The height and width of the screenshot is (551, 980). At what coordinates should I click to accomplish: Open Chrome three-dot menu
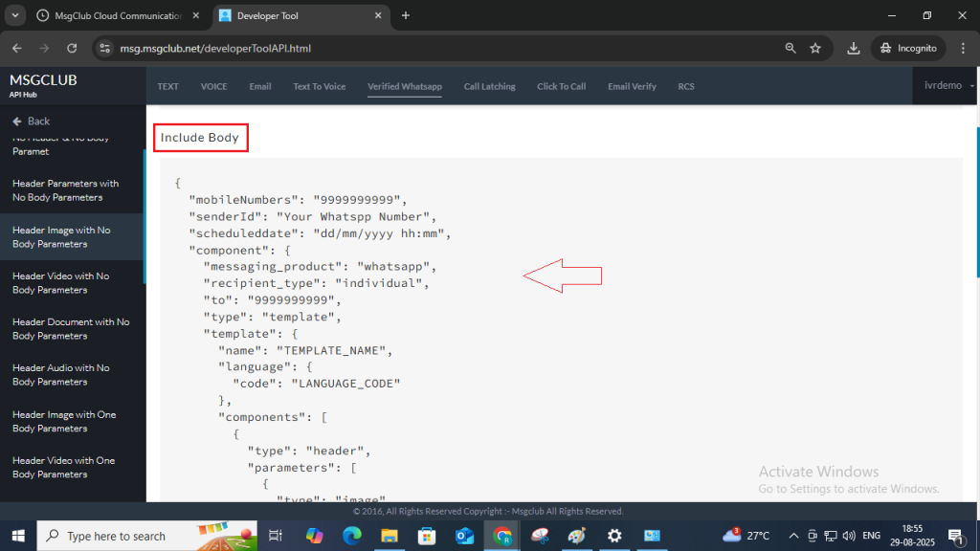coord(963,48)
